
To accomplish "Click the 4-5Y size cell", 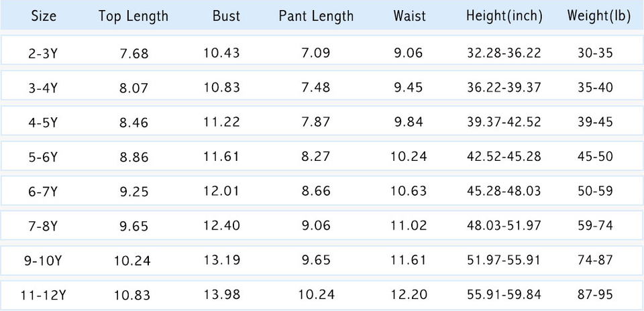I will (44, 123).
